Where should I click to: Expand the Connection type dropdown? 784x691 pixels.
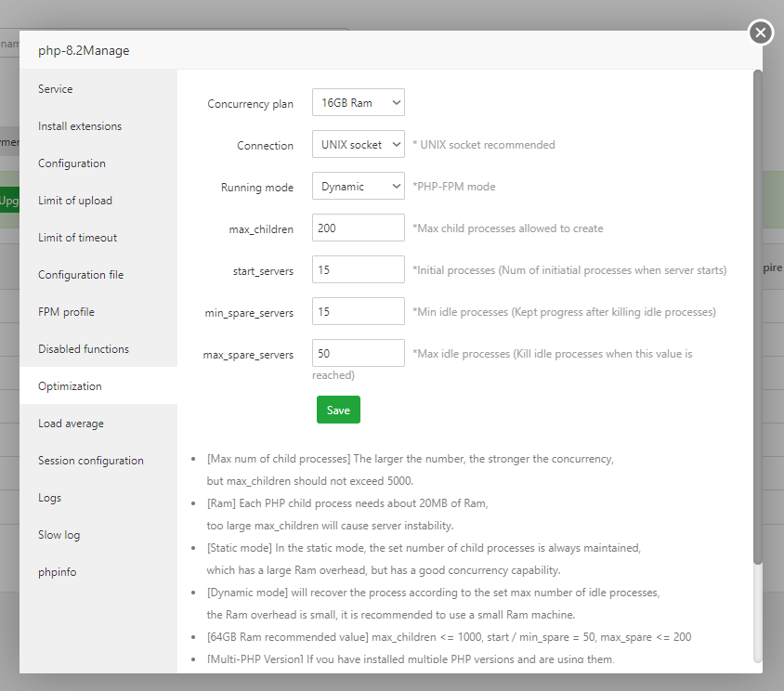coord(358,145)
